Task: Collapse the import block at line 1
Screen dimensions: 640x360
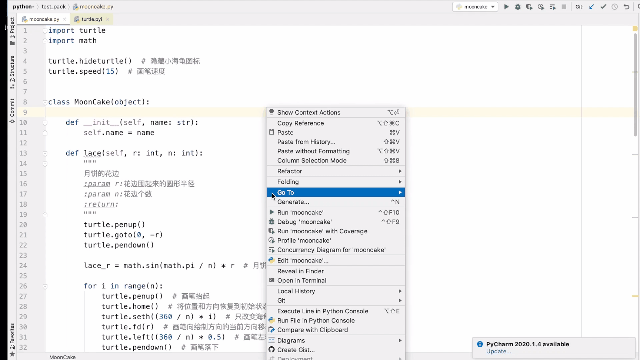Action: pos(45,31)
